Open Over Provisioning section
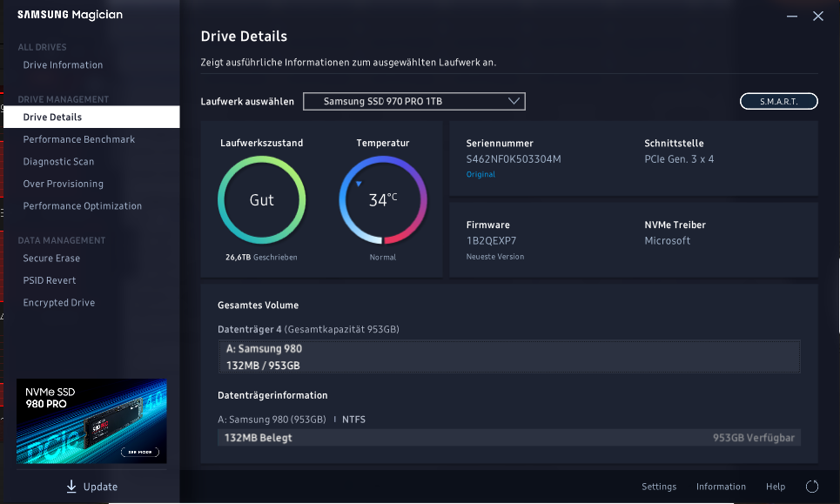Screen dimensions: 840x504 [64, 184]
